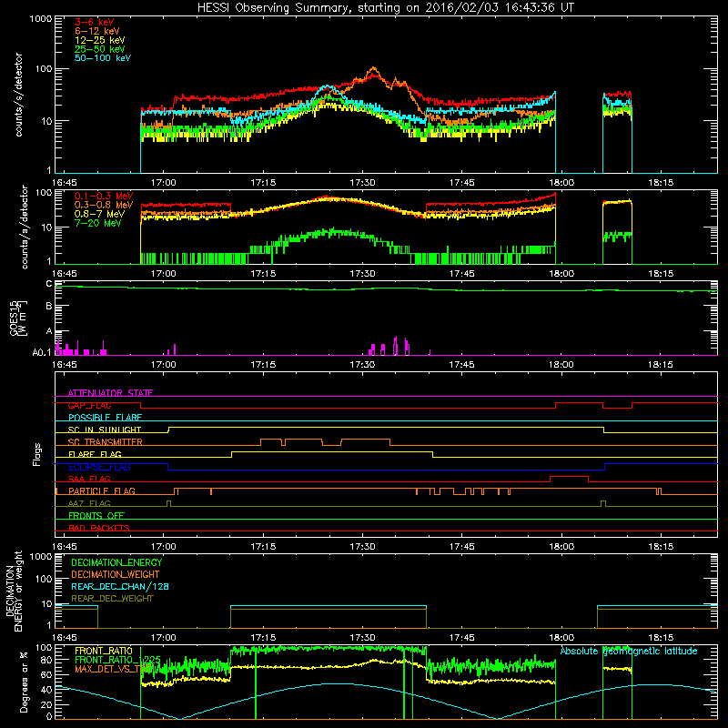Click the 17:00 tick label under decimation panel
This screenshot has width=728, height=728.
pos(164,638)
